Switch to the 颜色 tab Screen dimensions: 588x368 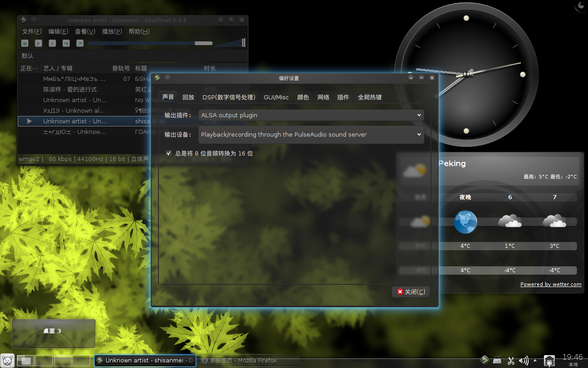tap(303, 97)
